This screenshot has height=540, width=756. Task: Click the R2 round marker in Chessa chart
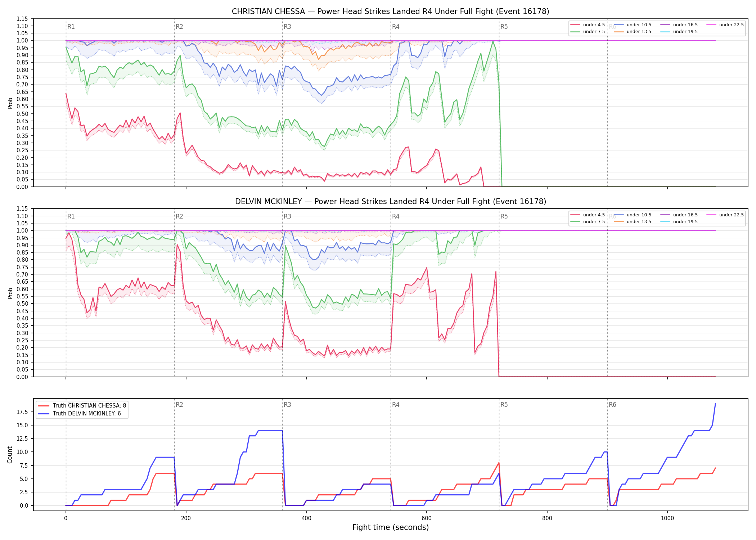(179, 27)
